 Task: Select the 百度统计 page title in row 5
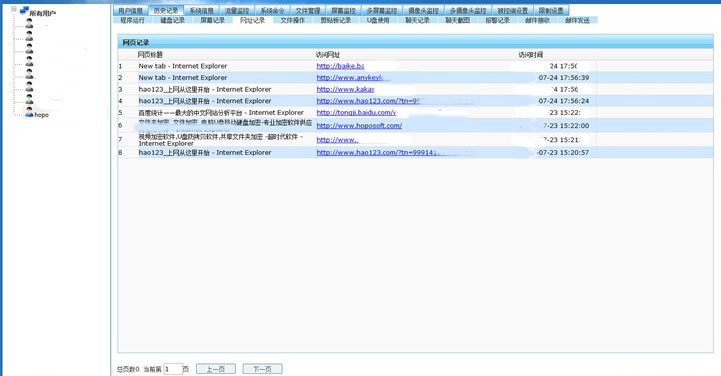[x=221, y=113]
